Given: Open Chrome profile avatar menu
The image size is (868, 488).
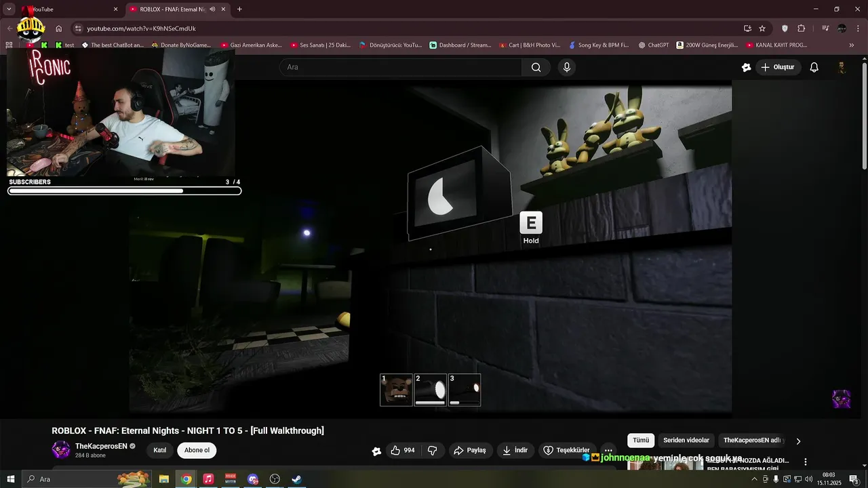Looking at the screenshot, I should tap(842, 28).
